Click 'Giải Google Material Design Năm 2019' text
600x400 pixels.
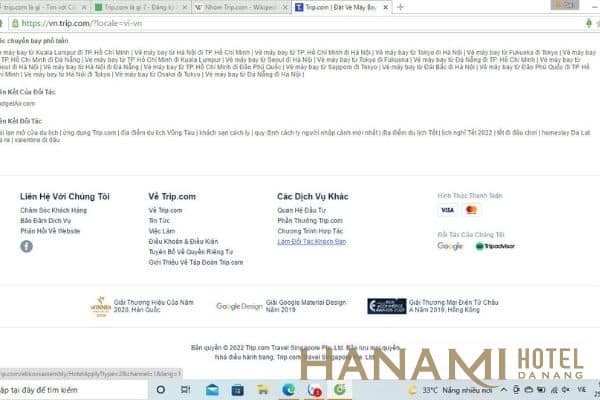click(x=306, y=306)
